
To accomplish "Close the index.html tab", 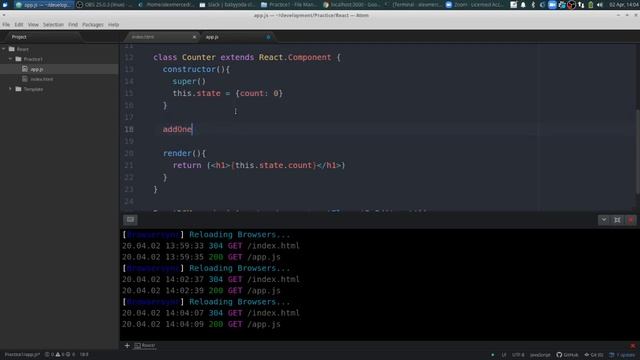I will coord(194,37).
